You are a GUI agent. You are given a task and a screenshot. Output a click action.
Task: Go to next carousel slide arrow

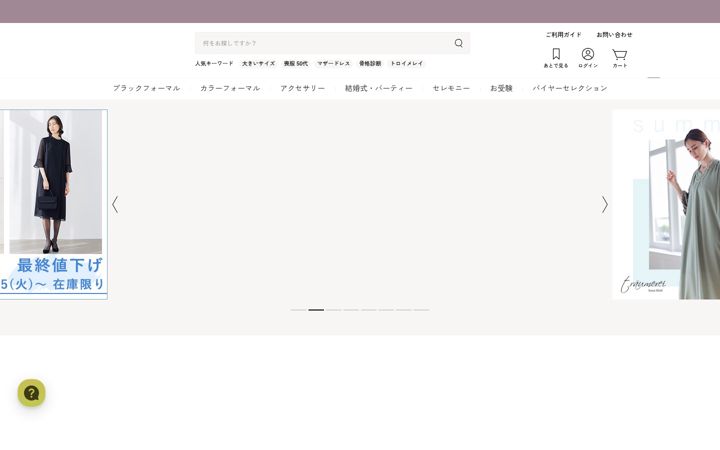[605, 205]
